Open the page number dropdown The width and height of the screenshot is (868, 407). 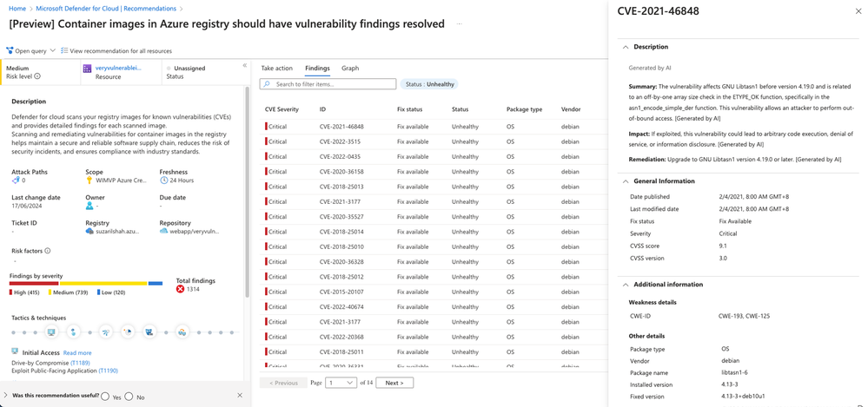341,383
